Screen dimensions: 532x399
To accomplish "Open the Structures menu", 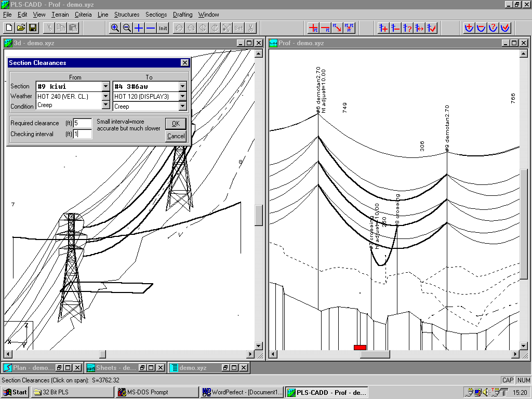I will pos(127,15).
